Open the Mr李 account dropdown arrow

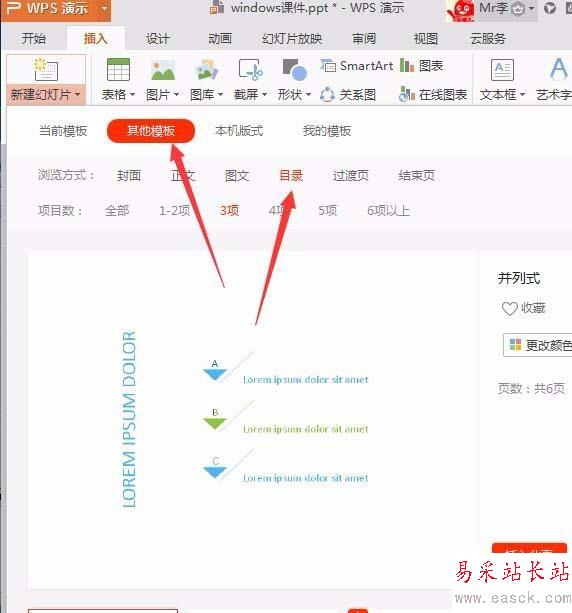tap(531, 8)
